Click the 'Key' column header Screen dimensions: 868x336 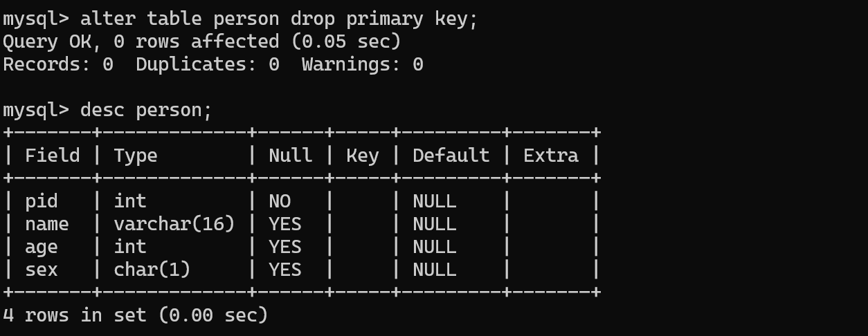click(x=363, y=156)
